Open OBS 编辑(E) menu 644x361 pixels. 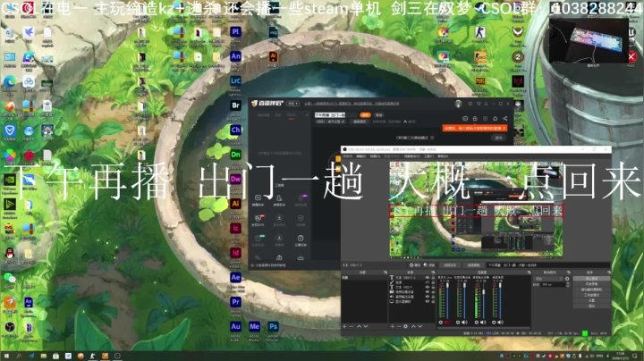[361, 156]
